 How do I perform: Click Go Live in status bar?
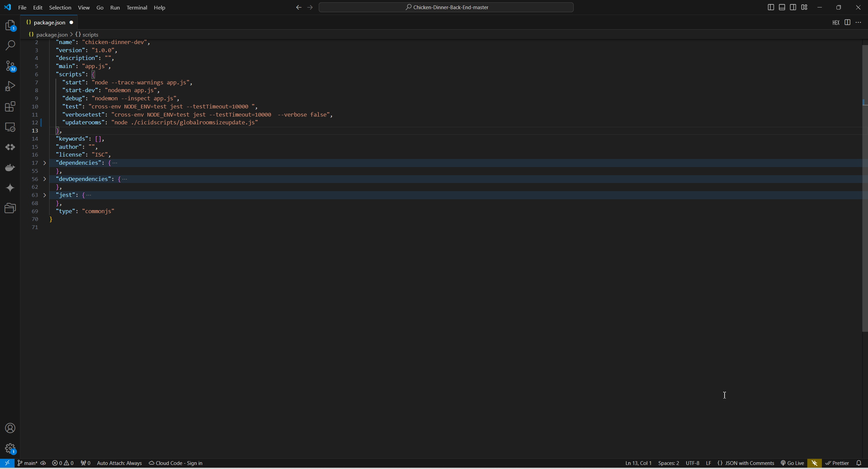792,463
